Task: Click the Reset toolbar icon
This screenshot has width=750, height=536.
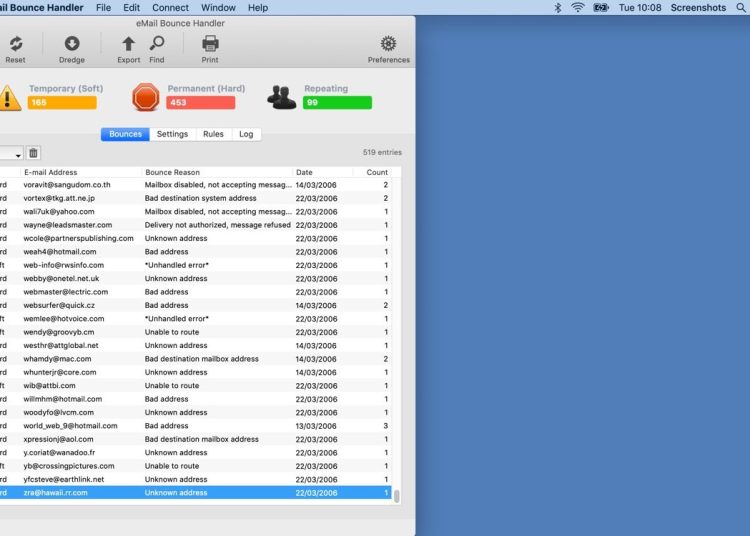Action: 15,44
